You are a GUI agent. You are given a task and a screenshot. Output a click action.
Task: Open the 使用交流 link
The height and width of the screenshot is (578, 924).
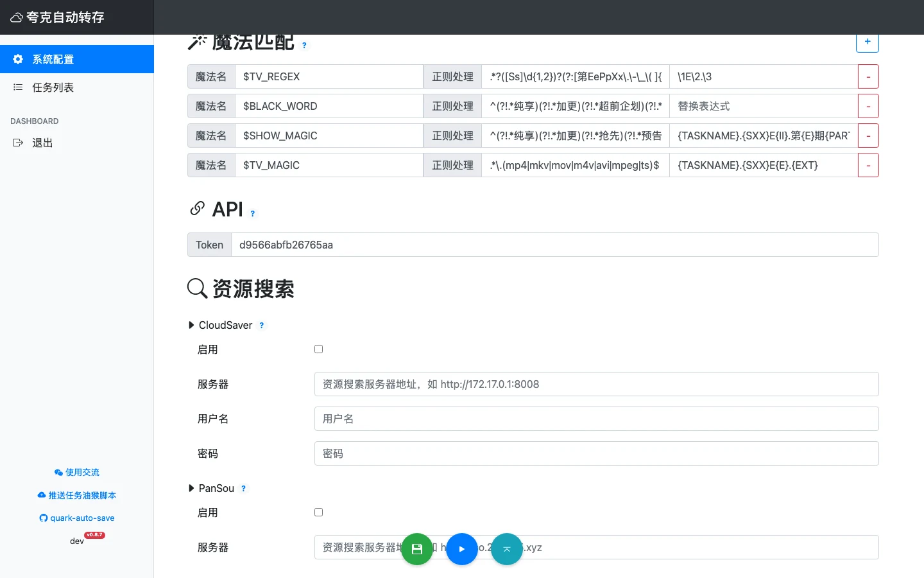click(x=77, y=472)
